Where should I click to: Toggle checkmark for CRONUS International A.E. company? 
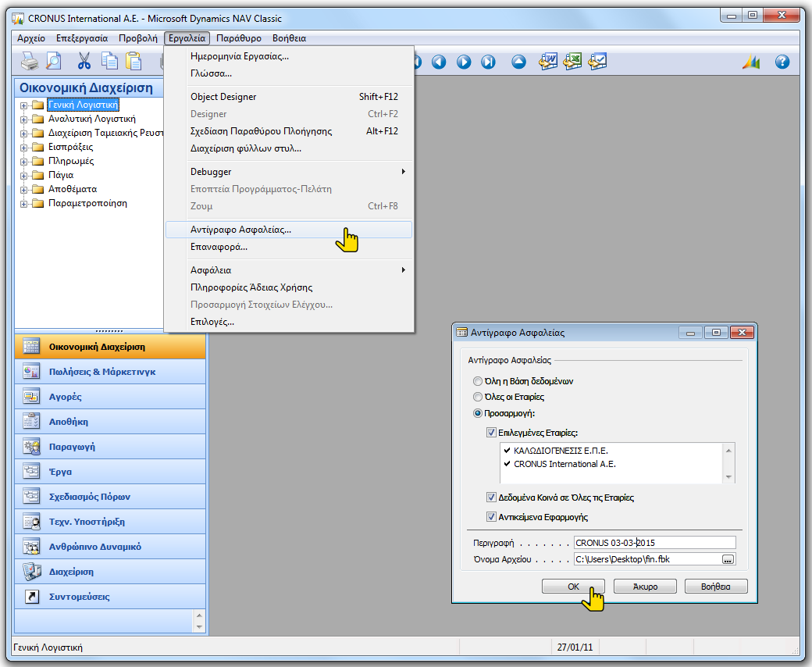(x=507, y=464)
